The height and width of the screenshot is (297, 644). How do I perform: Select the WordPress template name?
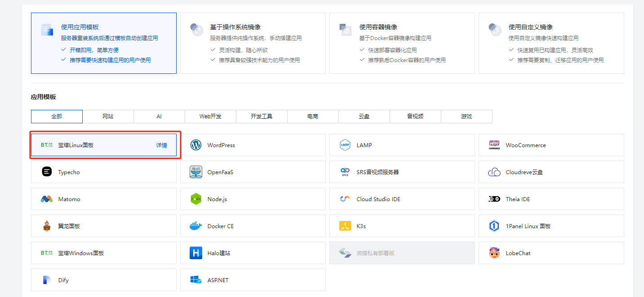pyautogui.click(x=221, y=145)
